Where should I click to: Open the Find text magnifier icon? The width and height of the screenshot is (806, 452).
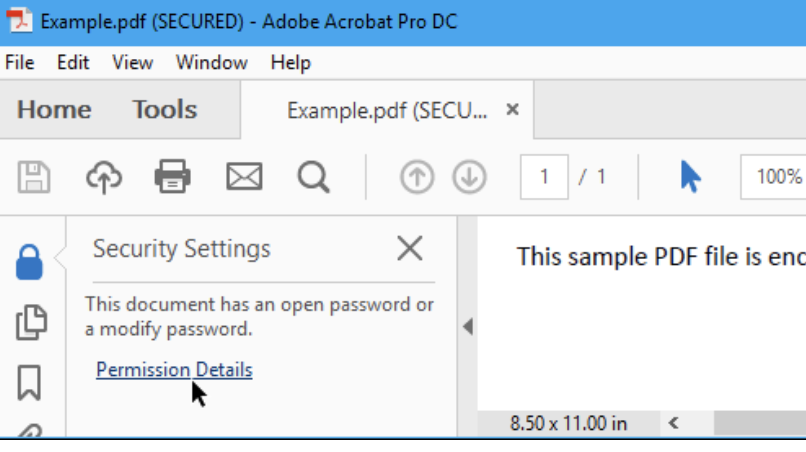314,177
